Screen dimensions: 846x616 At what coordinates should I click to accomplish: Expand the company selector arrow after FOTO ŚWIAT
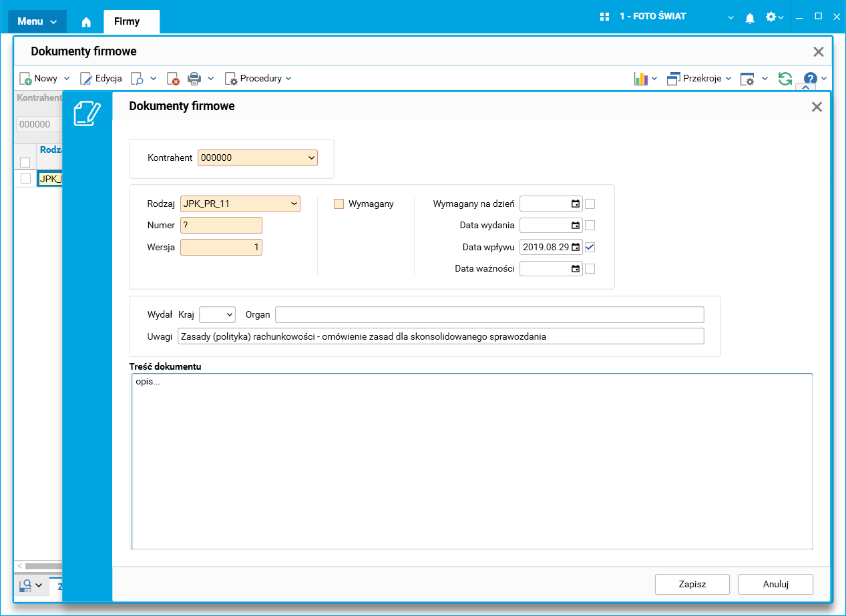pyautogui.click(x=730, y=17)
